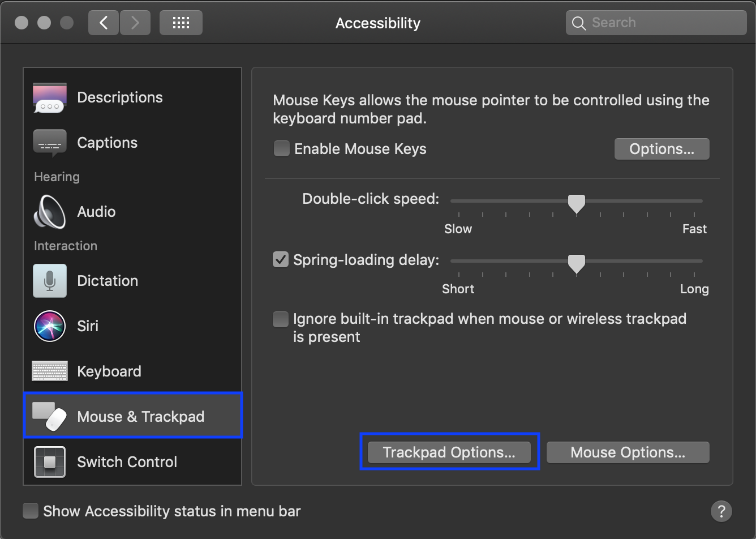Screen dimensions: 756x539
Task: Click the Spring-loading delay slider thumb
Action: coord(576,263)
